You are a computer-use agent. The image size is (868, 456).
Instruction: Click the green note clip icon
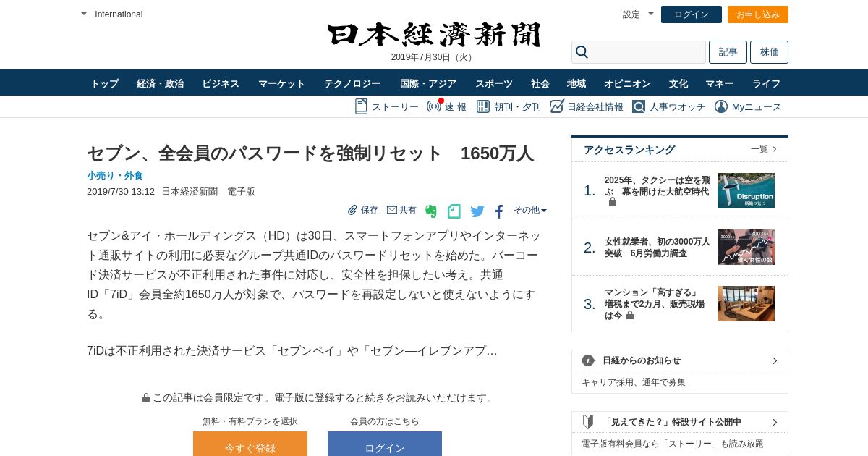tap(454, 211)
